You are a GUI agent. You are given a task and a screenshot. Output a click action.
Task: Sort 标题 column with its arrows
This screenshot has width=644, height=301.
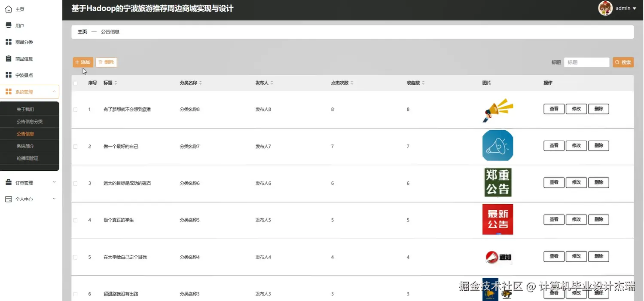(x=116, y=83)
